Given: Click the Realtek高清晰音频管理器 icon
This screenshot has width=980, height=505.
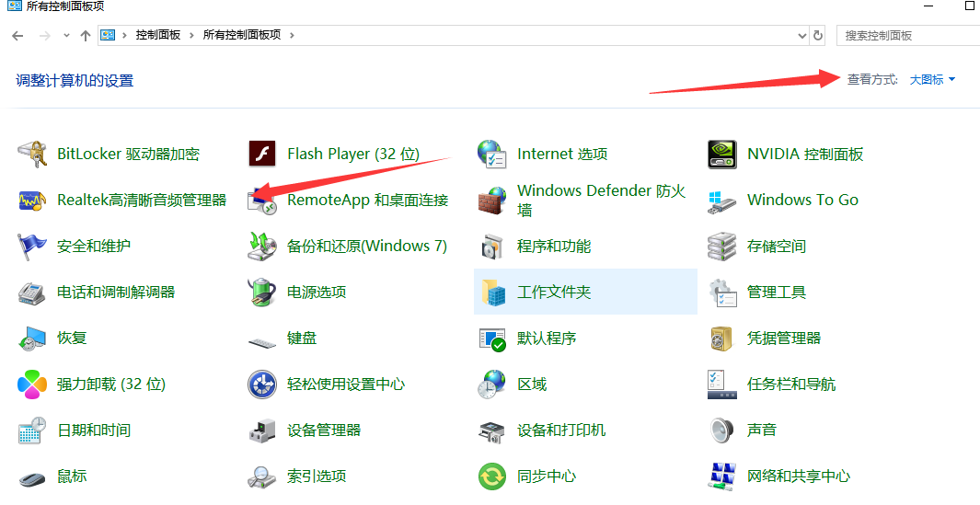Looking at the screenshot, I should click(x=32, y=201).
